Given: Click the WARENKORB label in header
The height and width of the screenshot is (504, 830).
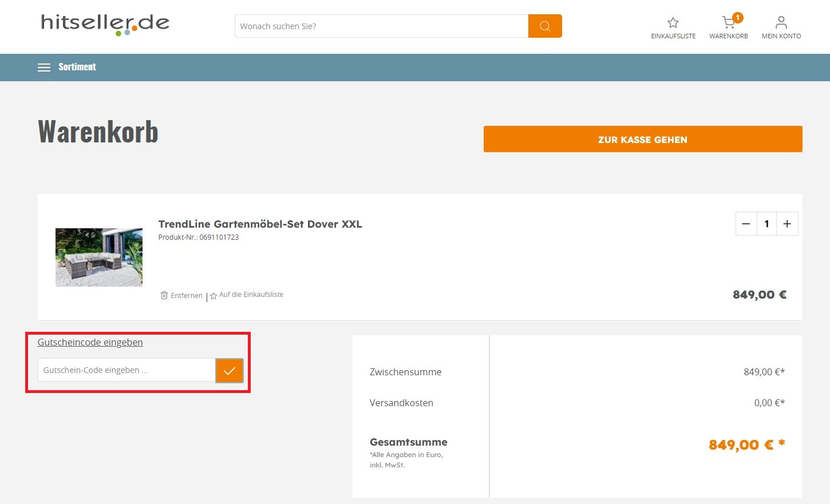Looking at the screenshot, I should point(729,36).
